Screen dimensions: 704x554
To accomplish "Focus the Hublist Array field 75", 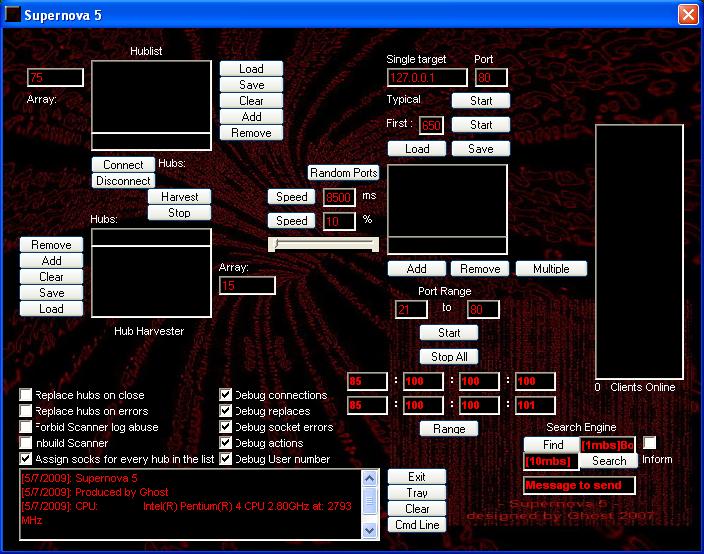I will (55, 77).
